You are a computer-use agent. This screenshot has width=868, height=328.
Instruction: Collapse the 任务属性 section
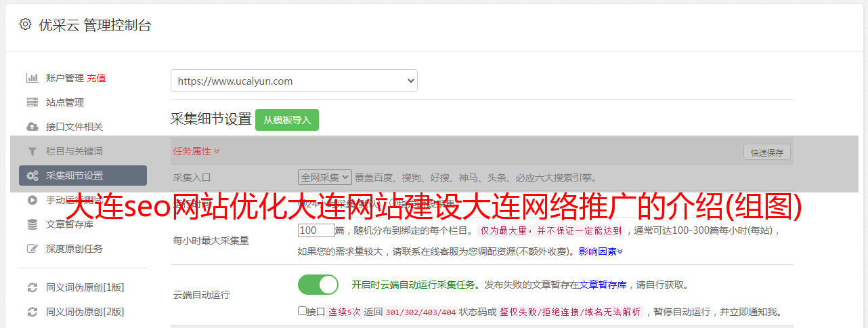196,151
